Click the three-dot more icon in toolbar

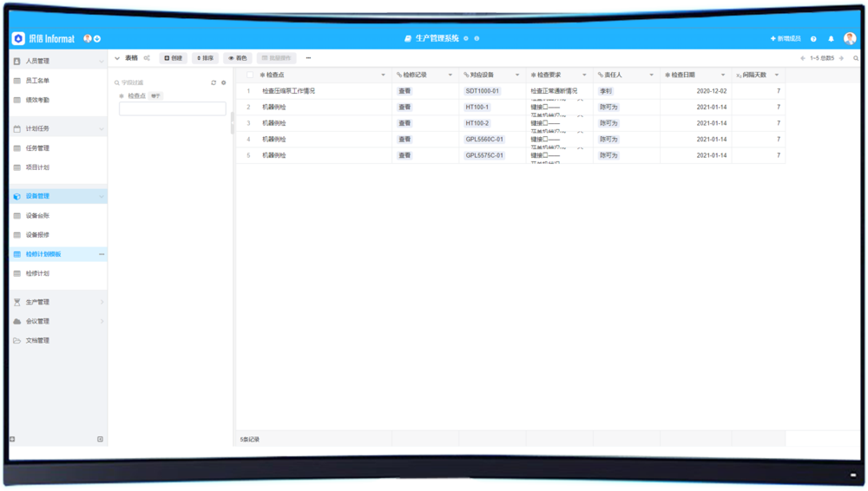point(308,58)
